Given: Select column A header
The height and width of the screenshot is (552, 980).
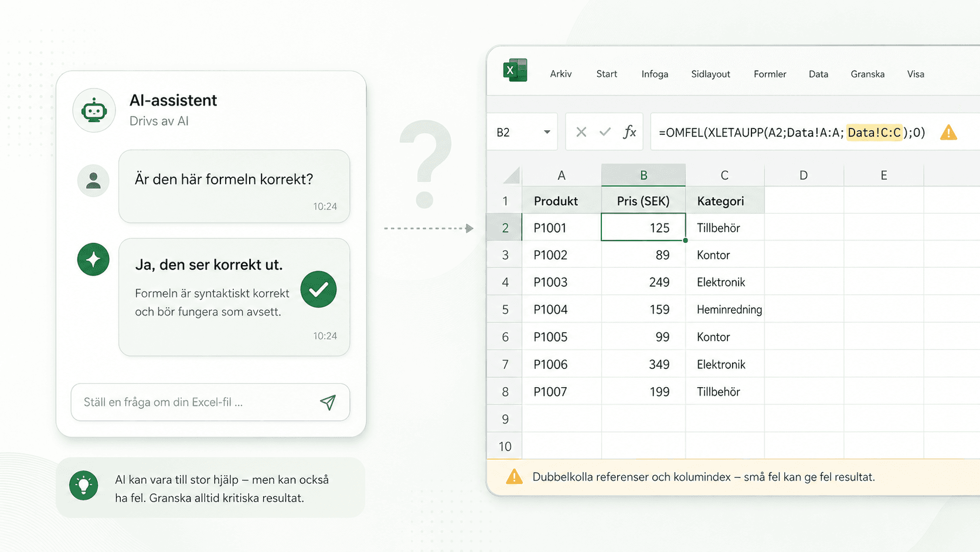Looking at the screenshot, I should click(562, 175).
